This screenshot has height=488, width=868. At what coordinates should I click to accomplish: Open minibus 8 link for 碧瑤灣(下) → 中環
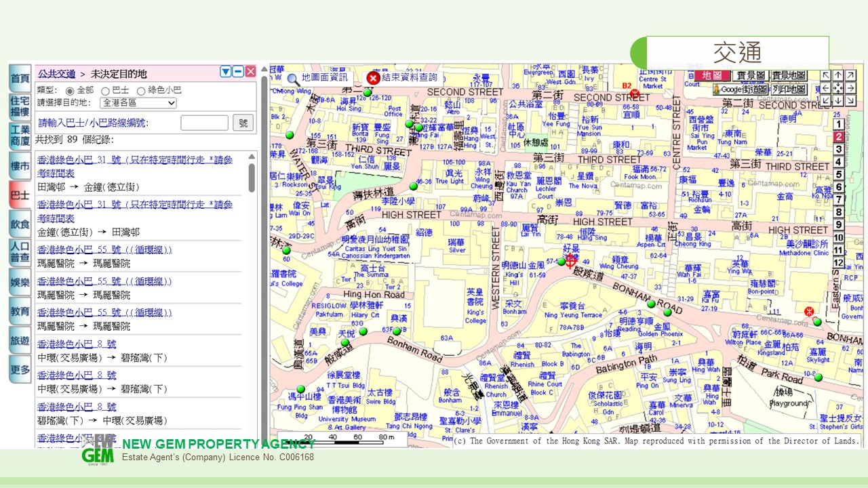pos(77,407)
